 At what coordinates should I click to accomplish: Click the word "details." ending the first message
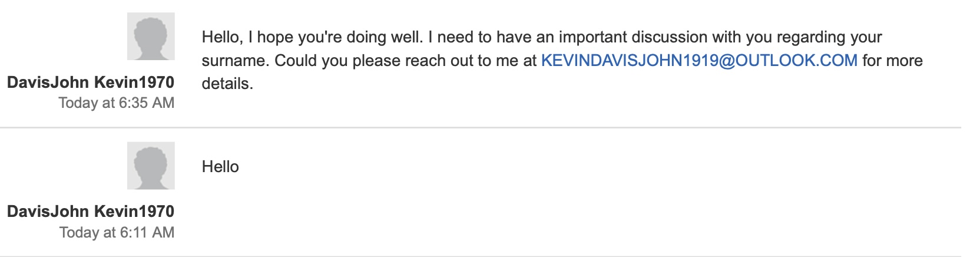point(227,84)
